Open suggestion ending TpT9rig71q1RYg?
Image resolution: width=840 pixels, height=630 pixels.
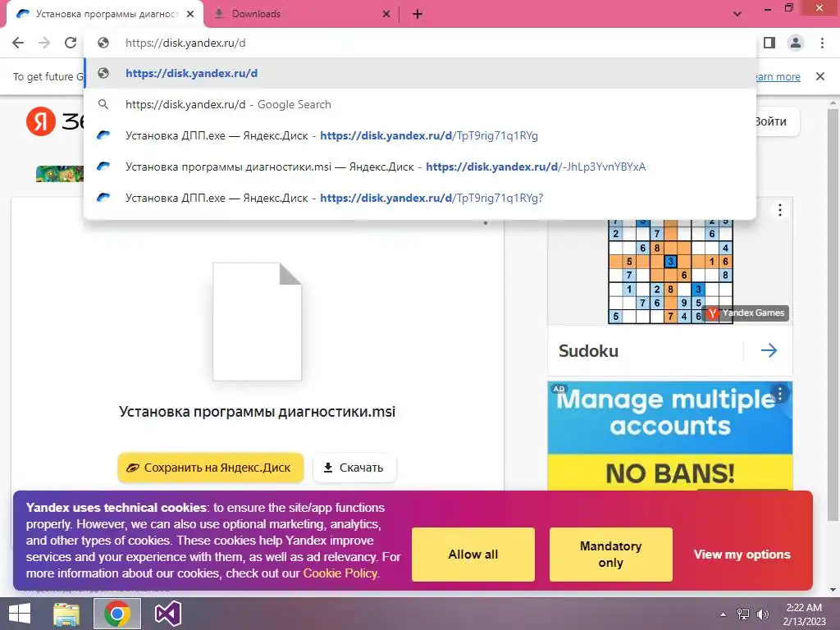420,198
